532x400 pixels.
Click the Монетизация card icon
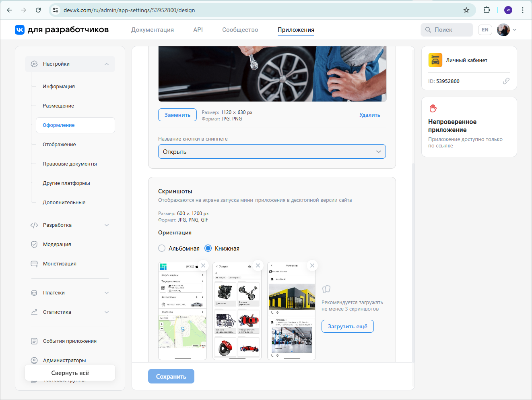coord(34,263)
